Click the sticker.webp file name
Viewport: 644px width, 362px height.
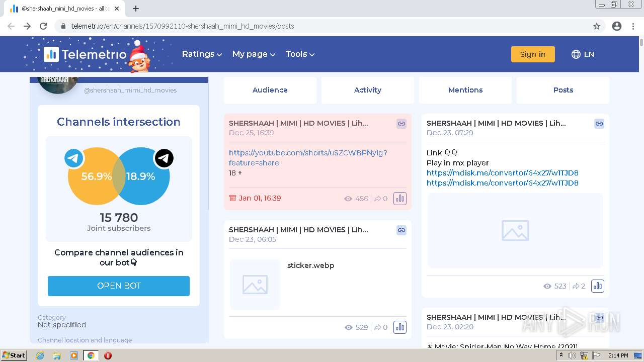pos(310,265)
